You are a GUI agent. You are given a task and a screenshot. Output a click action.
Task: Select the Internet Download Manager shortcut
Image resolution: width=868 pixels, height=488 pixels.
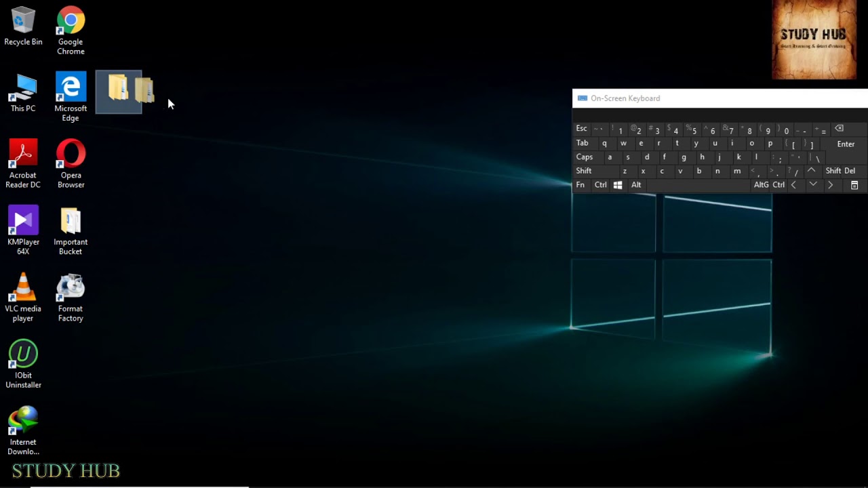pos(23,431)
